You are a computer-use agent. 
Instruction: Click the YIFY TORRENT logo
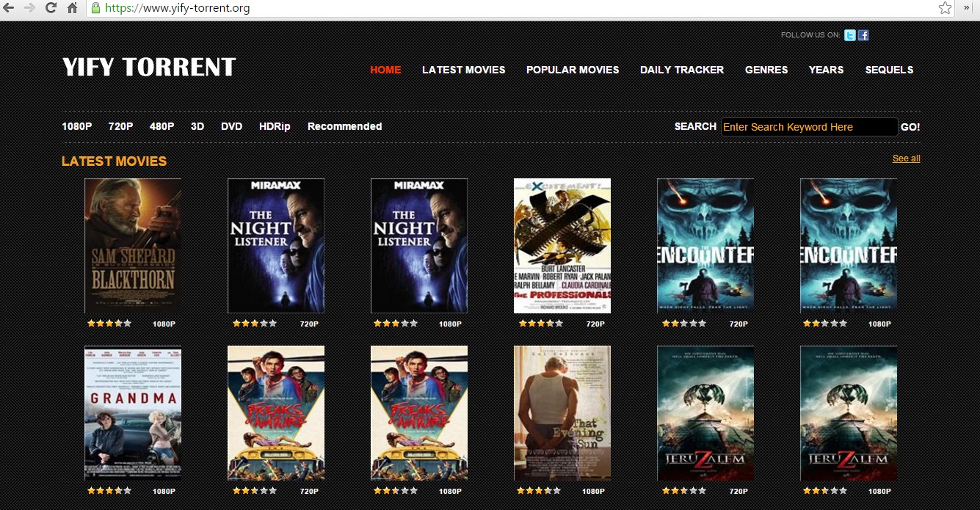click(149, 67)
